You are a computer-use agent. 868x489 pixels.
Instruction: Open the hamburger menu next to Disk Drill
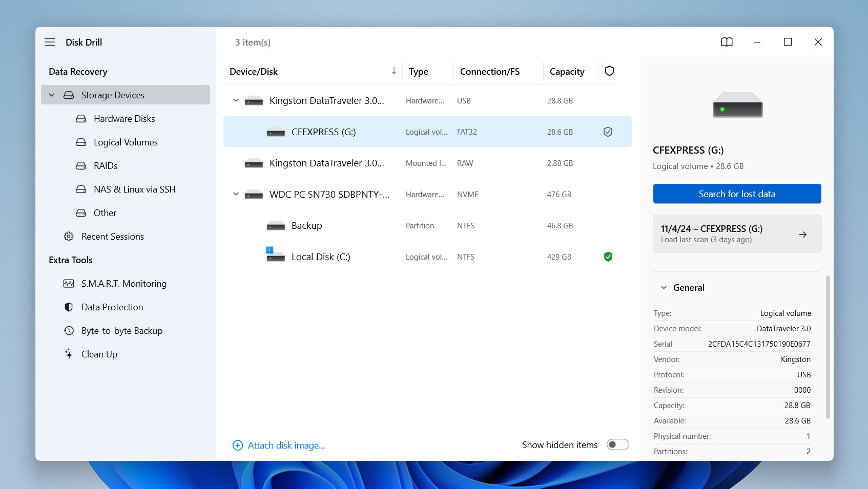click(50, 42)
